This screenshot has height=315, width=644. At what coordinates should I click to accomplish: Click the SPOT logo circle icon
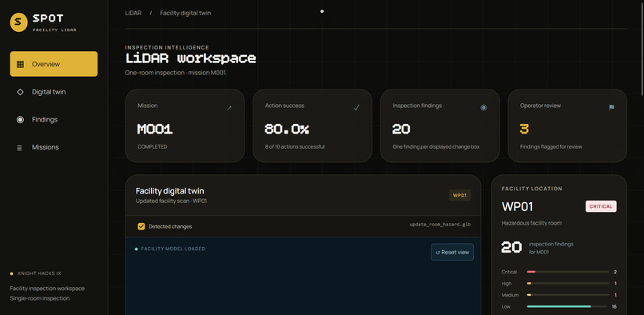[x=18, y=22]
